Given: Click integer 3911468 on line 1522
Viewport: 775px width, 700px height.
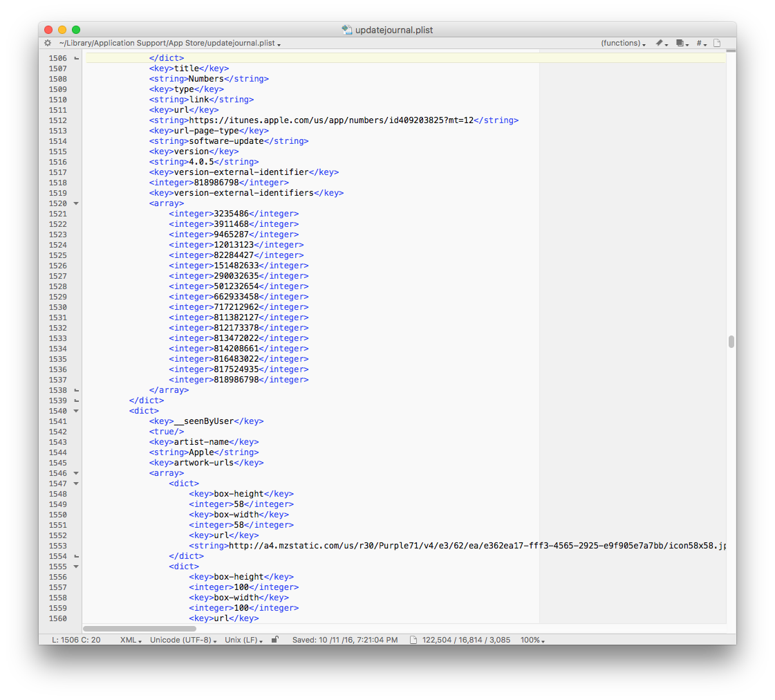Looking at the screenshot, I should click(232, 224).
